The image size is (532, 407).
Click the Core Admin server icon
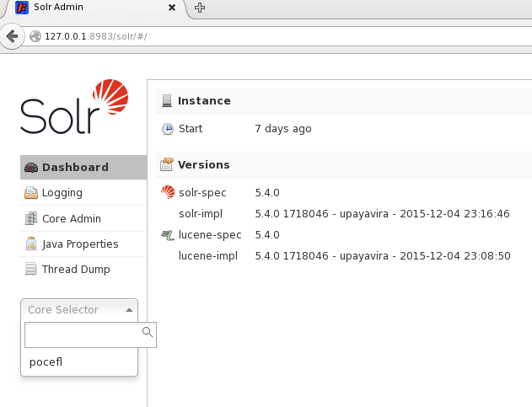tap(31, 218)
